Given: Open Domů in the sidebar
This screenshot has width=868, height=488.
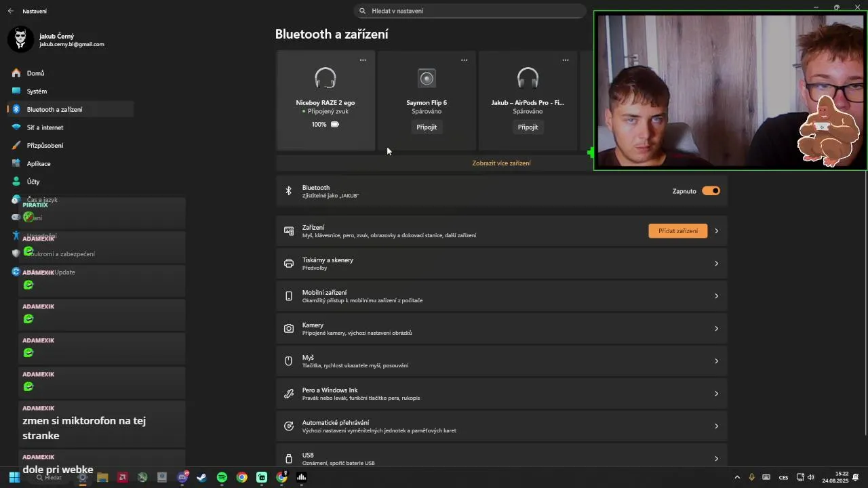Looking at the screenshot, I should 71,73.
